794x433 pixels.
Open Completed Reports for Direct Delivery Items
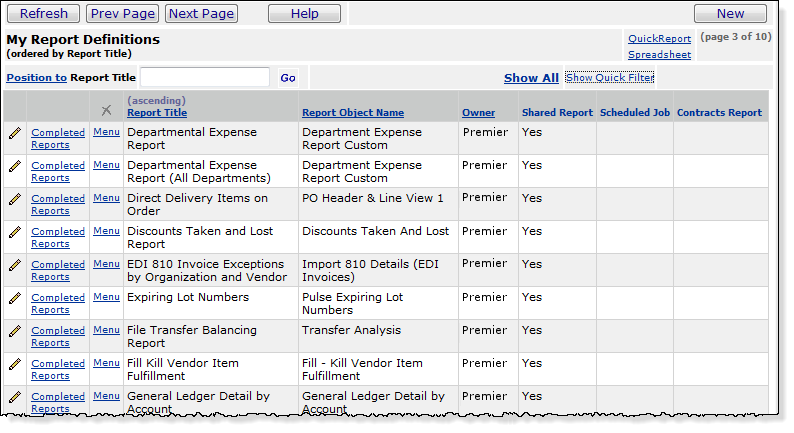57,204
